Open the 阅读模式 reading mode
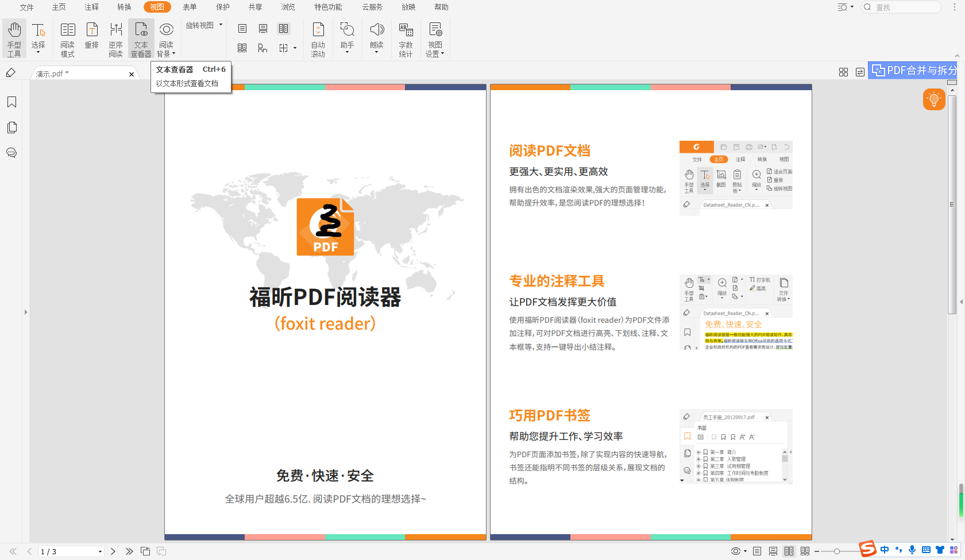The image size is (965, 560). 67,37
